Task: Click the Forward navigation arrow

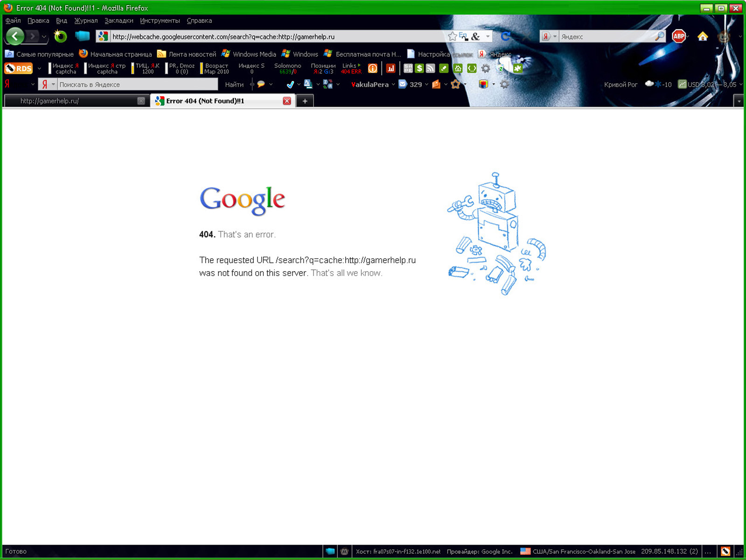Action: point(32,36)
